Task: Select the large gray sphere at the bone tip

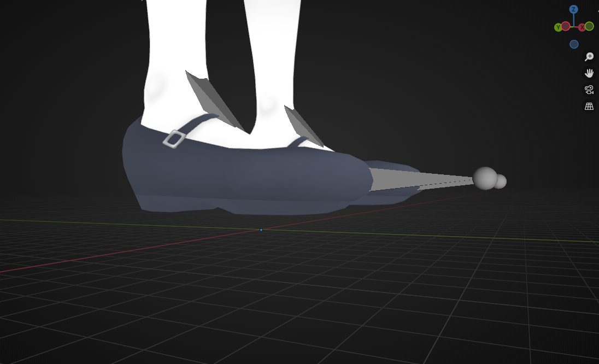Action: coord(485,178)
